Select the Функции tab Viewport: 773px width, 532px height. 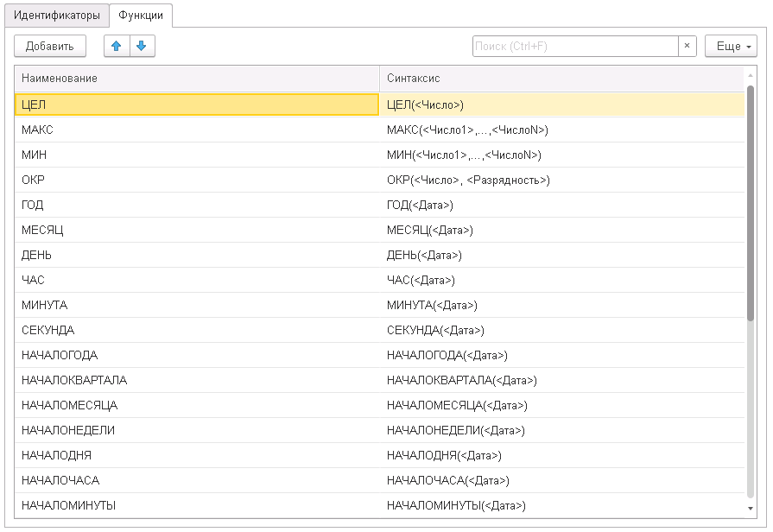coord(141,16)
